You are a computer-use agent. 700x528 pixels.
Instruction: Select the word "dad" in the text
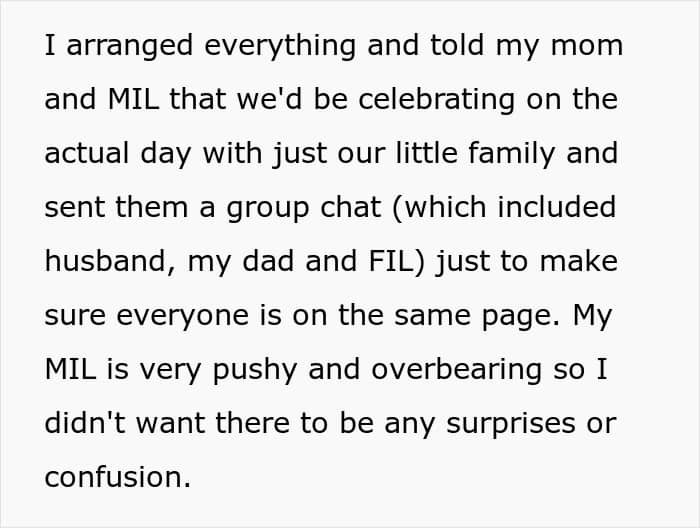(268, 261)
